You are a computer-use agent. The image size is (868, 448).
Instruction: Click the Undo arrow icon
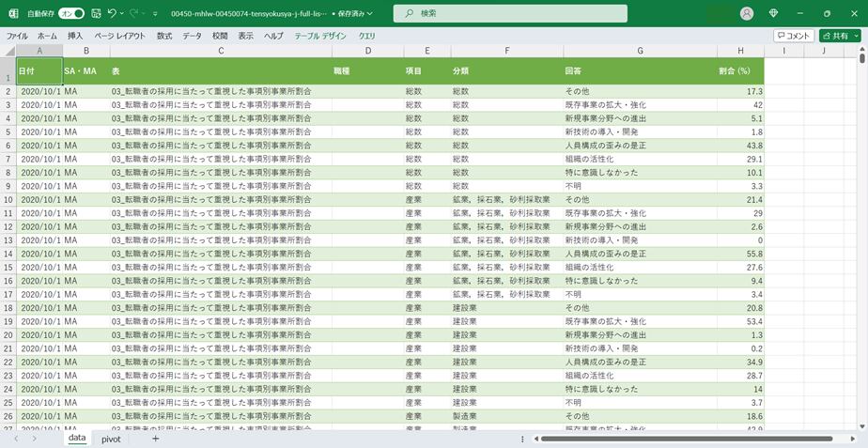coord(112,13)
